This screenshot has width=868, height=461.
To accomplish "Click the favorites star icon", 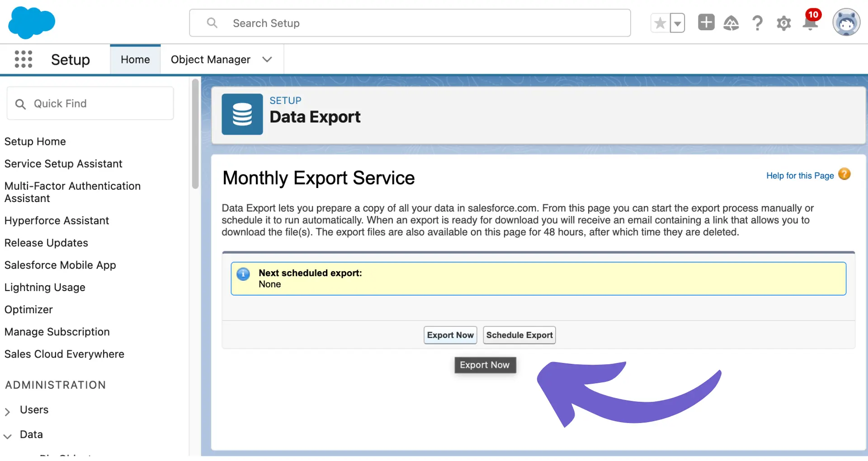I will tap(660, 23).
